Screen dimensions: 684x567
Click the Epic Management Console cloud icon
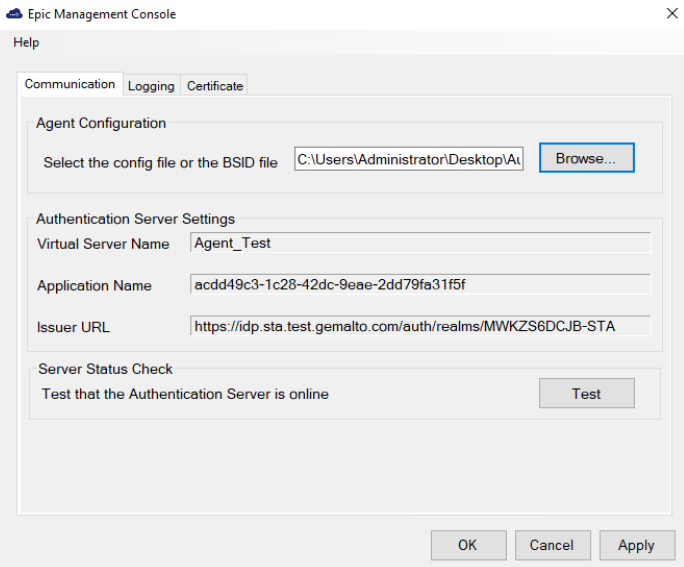click(14, 14)
